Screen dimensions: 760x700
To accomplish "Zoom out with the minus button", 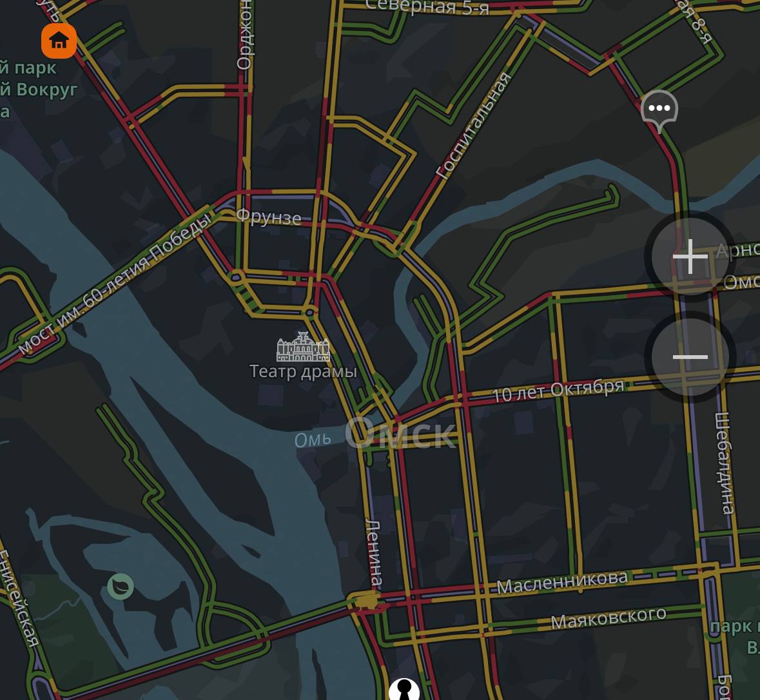I will coord(690,357).
